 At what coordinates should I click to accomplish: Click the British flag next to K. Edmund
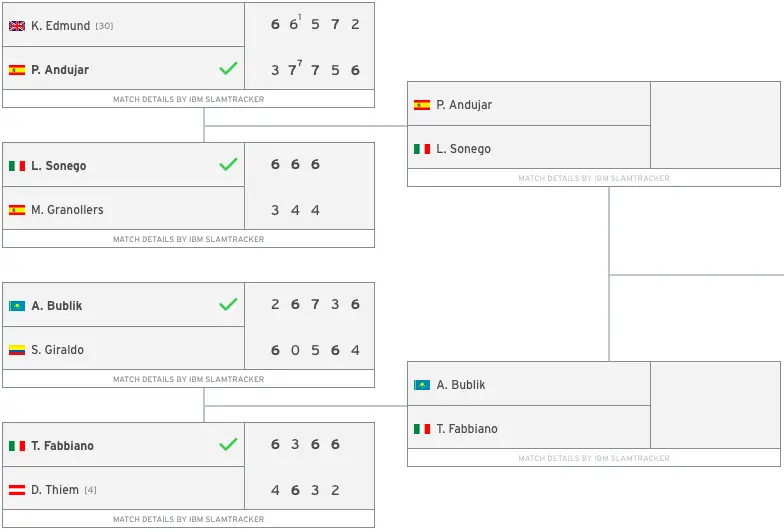click(17, 26)
